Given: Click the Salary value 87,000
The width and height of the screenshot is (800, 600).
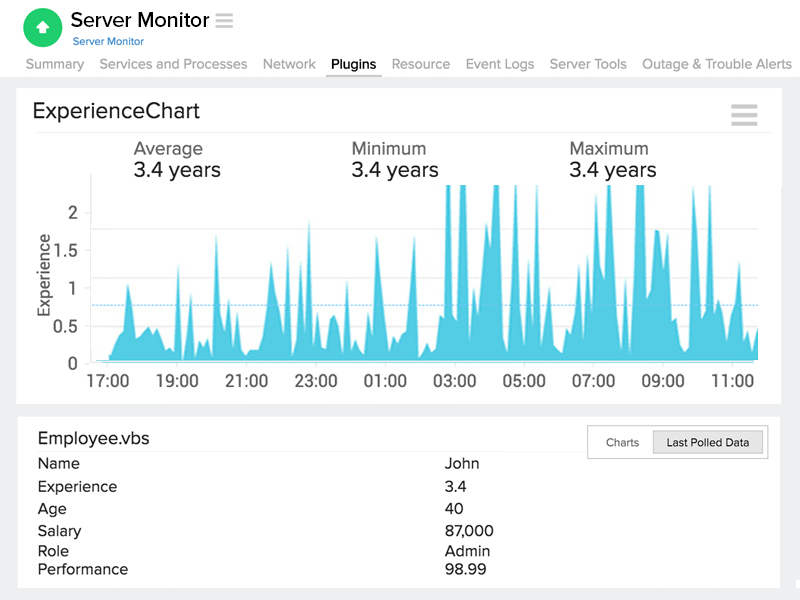Looking at the screenshot, I should pos(469,531).
